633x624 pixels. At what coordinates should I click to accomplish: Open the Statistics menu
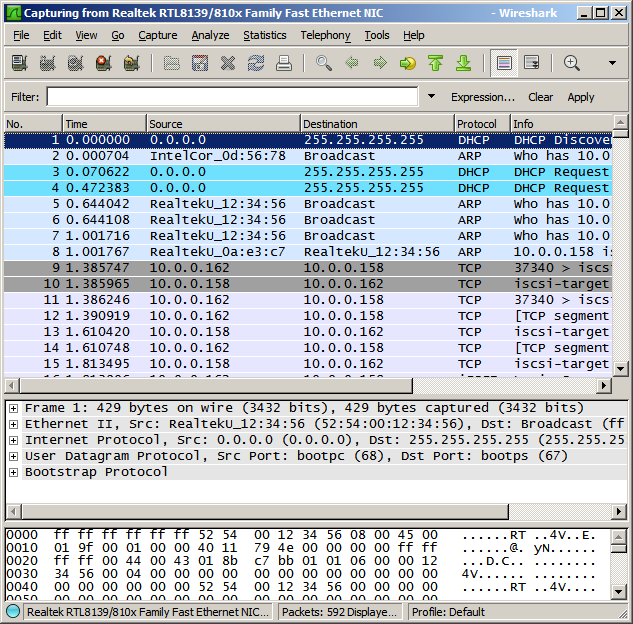point(264,35)
